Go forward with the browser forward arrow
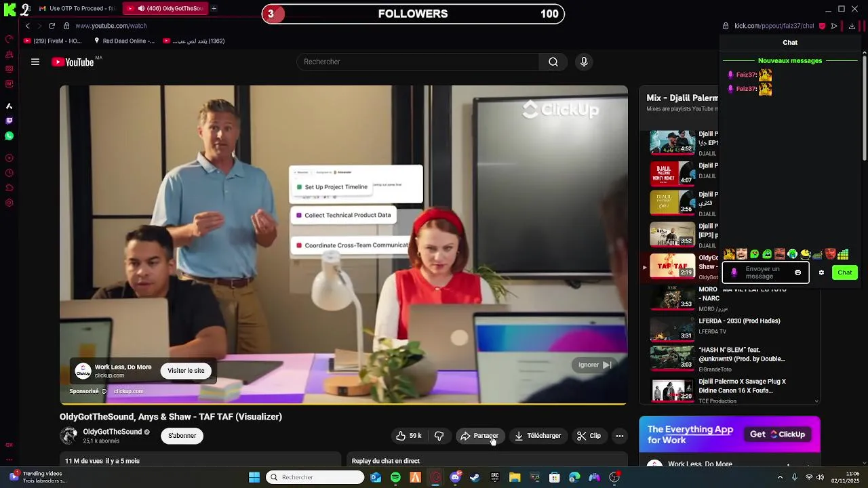 point(39,26)
